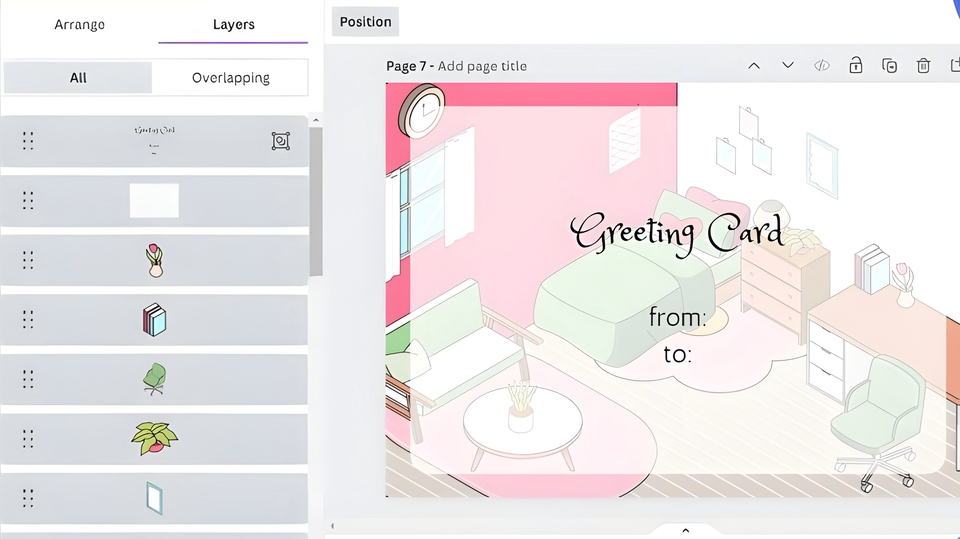Viewport: 960px width, 539px height.
Task: Switch to the Arrange tab
Action: 80,24
